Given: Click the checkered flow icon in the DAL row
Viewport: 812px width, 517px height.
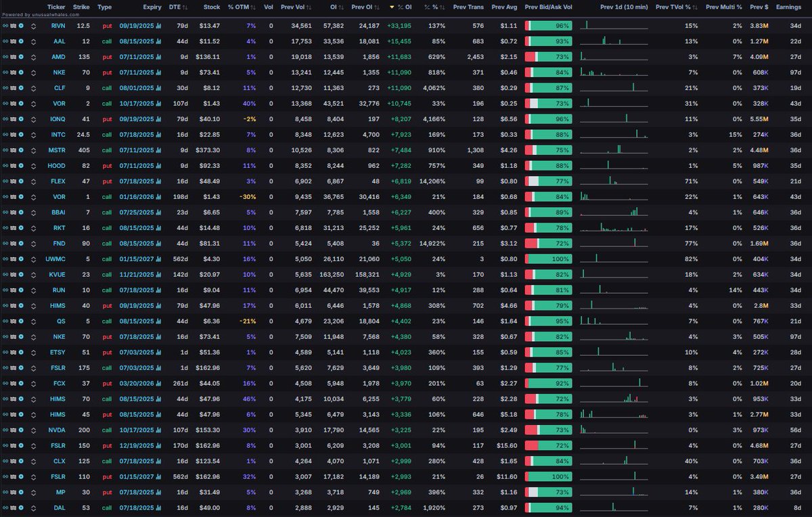Looking at the screenshot, I should coord(13,508).
